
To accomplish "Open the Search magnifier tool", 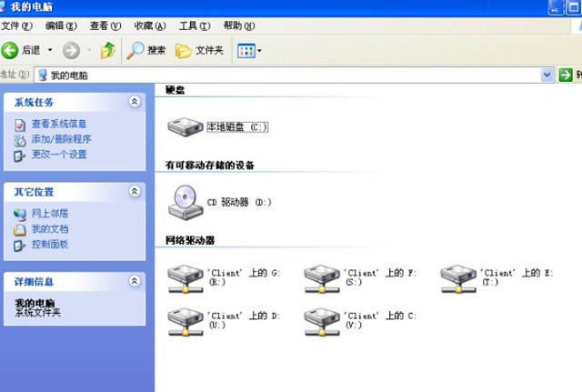I will click(145, 51).
